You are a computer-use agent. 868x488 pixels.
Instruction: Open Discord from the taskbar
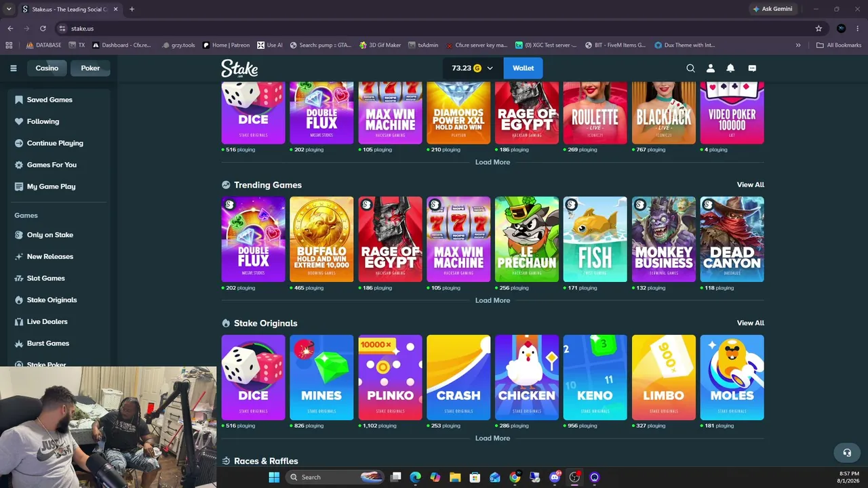[x=555, y=477]
